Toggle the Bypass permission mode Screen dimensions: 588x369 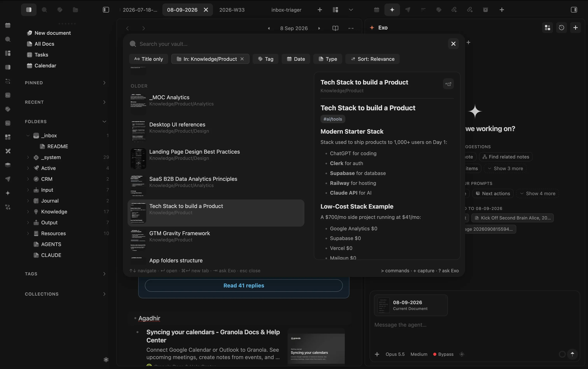[443, 354]
